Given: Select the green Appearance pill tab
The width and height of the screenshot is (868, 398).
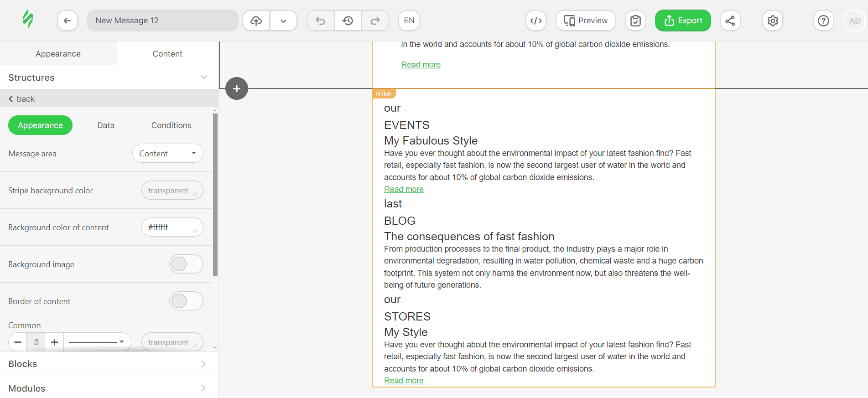Looking at the screenshot, I should click(x=40, y=125).
